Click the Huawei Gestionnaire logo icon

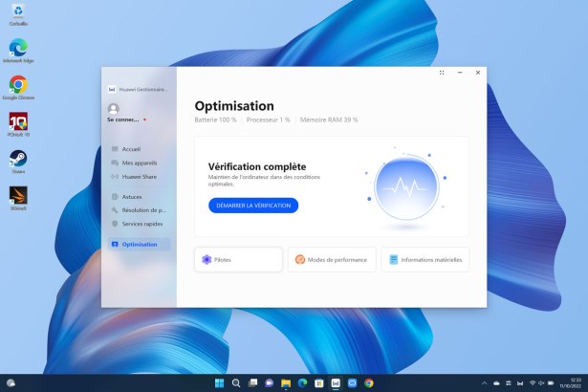click(x=111, y=89)
